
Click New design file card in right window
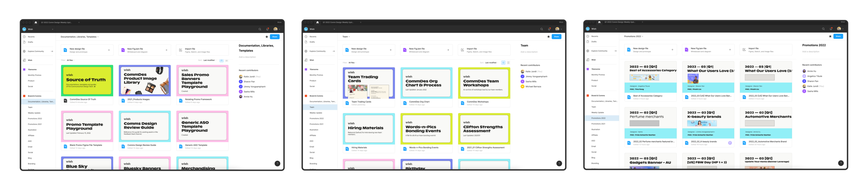point(650,50)
